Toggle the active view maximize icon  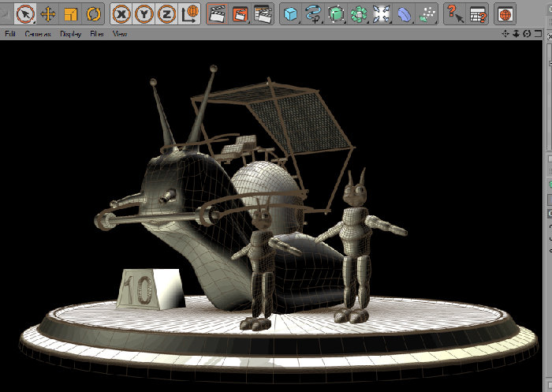pos(538,33)
